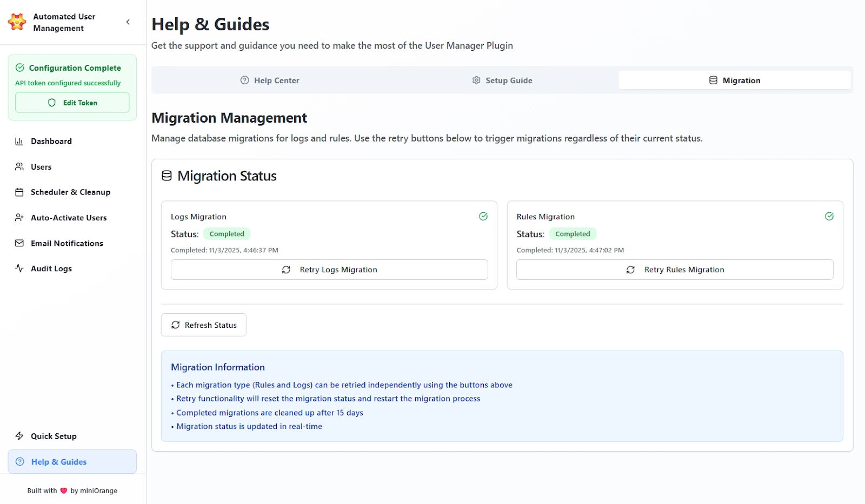Open the Setup Guide tab
The height and width of the screenshot is (504, 865).
coord(502,80)
